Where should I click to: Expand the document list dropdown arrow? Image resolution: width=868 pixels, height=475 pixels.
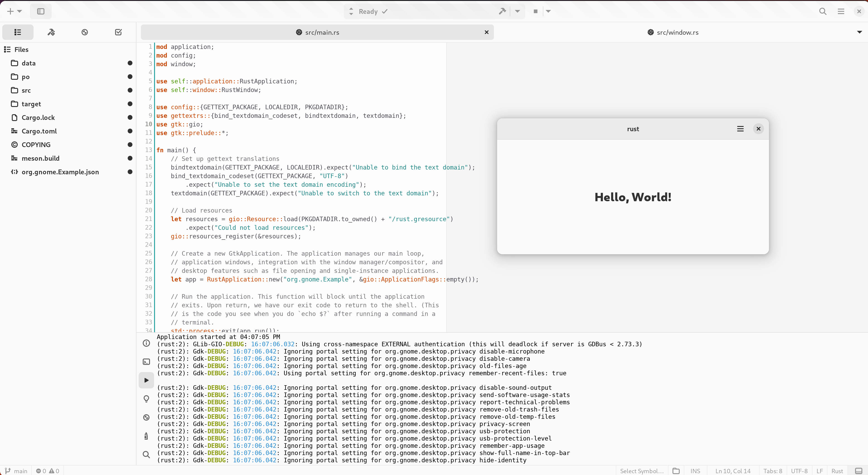click(x=860, y=32)
